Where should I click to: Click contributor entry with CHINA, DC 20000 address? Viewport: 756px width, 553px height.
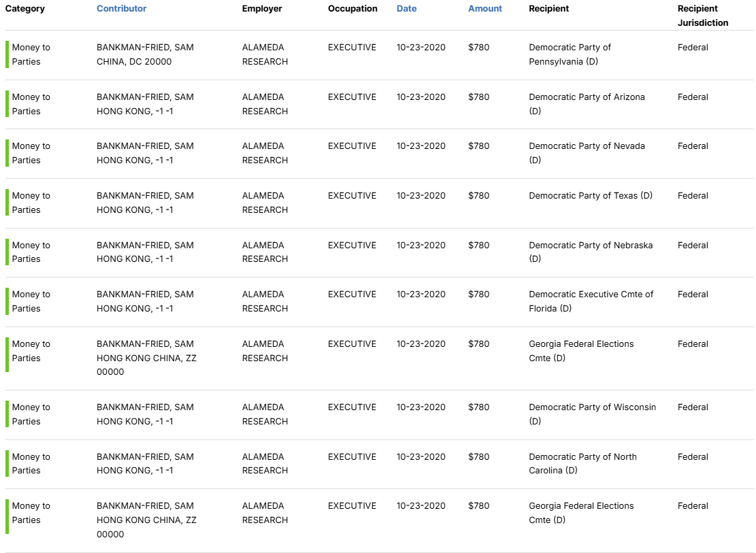pyautogui.click(x=145, y=54)
